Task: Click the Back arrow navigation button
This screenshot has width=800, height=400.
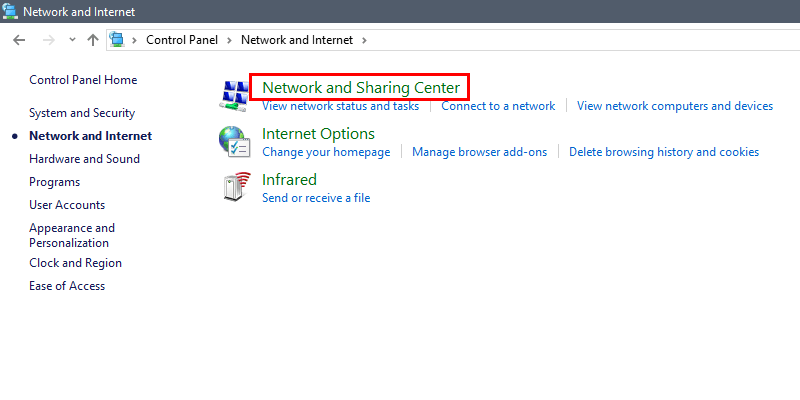Action: (19, 40)
